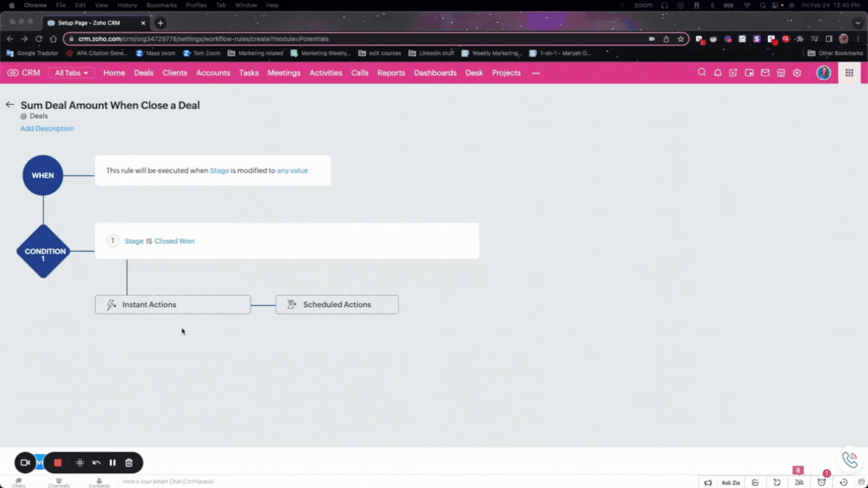The height and width of the screenshot is (488, 868).
Task: Open CRM settings via the gear icon
Action: pos(797,73)
